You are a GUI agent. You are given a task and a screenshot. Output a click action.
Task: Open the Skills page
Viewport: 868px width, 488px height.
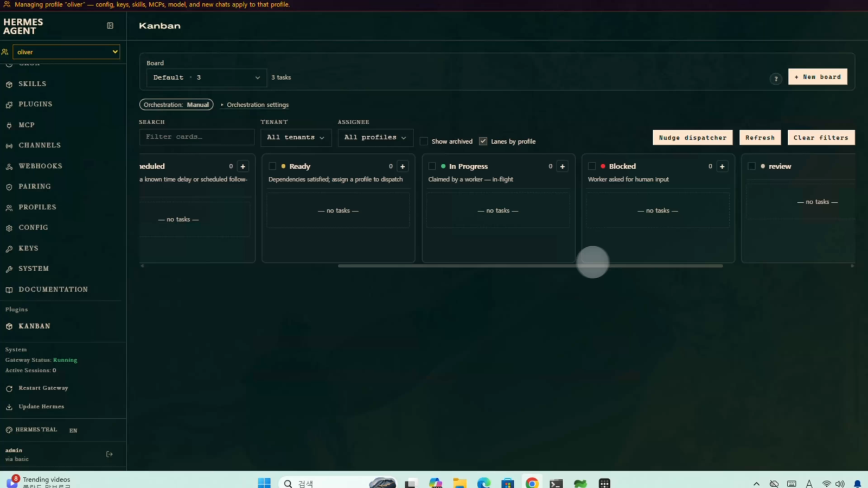32,84
